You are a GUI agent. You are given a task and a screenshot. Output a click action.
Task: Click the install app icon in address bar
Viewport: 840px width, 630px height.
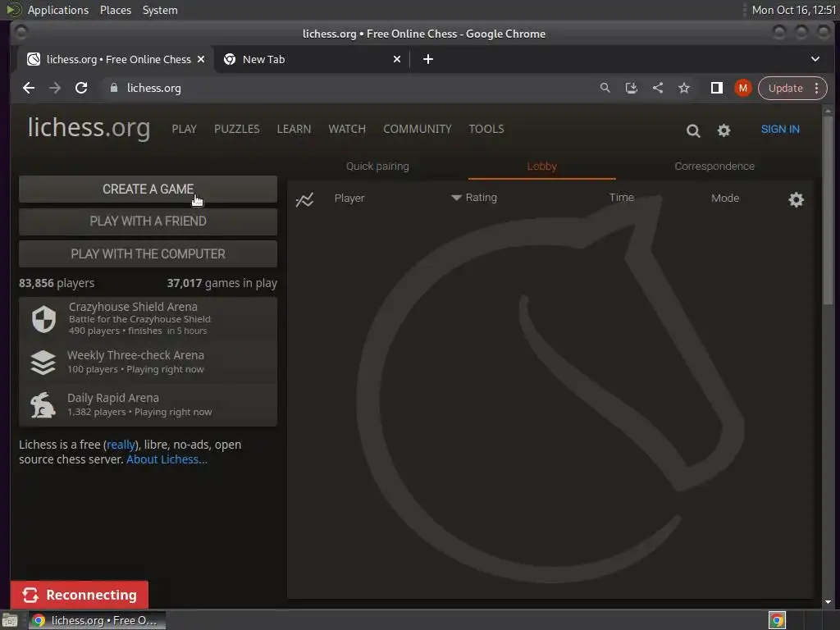click(631, 88)
